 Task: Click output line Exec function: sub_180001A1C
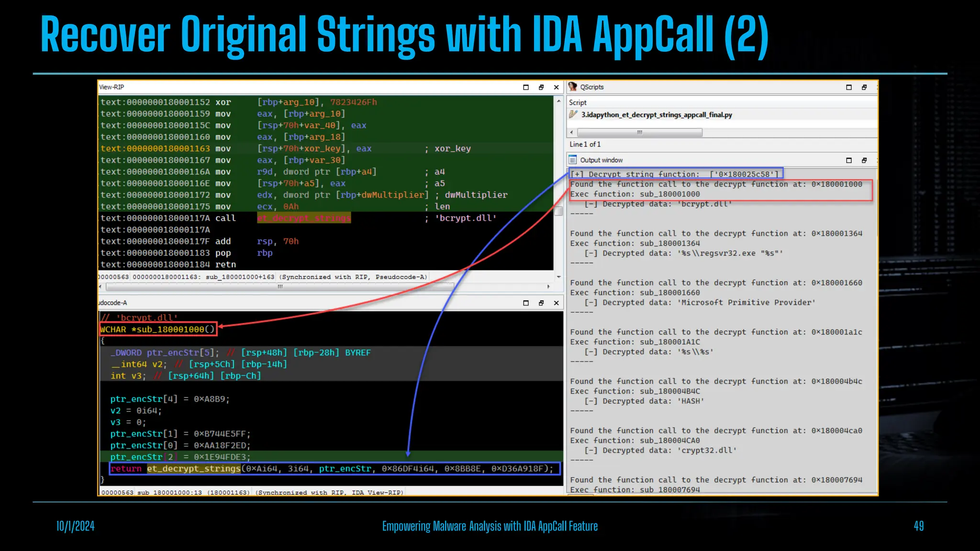[x=635, y=342]
